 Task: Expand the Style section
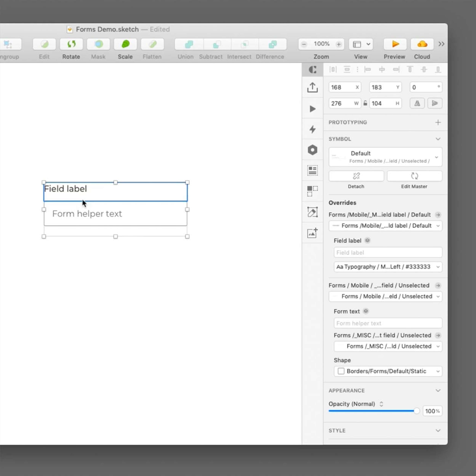pos(438,431)
